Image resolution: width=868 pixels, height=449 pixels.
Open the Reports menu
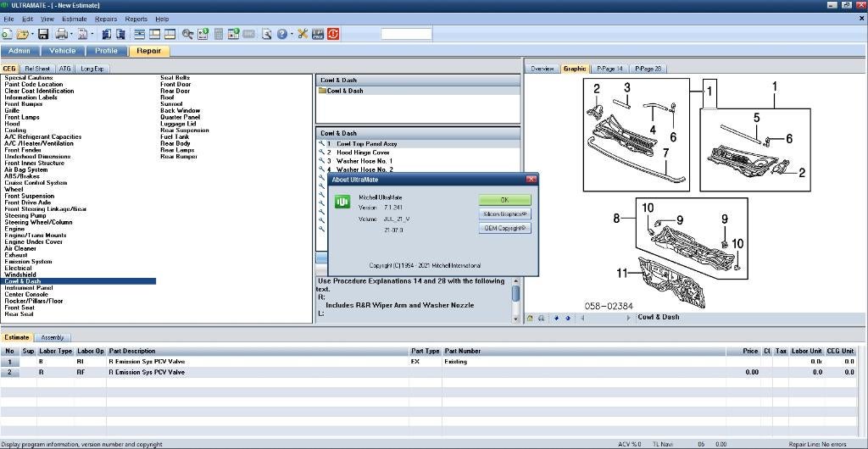136,19
